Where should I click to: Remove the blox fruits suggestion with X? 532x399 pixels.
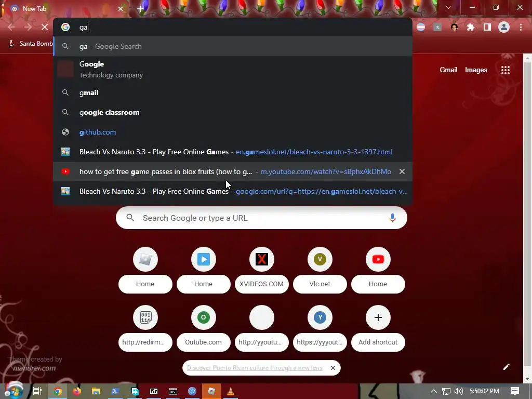point(402,171)
